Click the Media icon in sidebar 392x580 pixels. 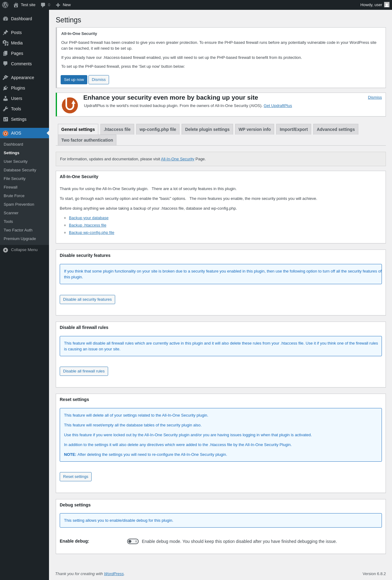coord(6,43)
